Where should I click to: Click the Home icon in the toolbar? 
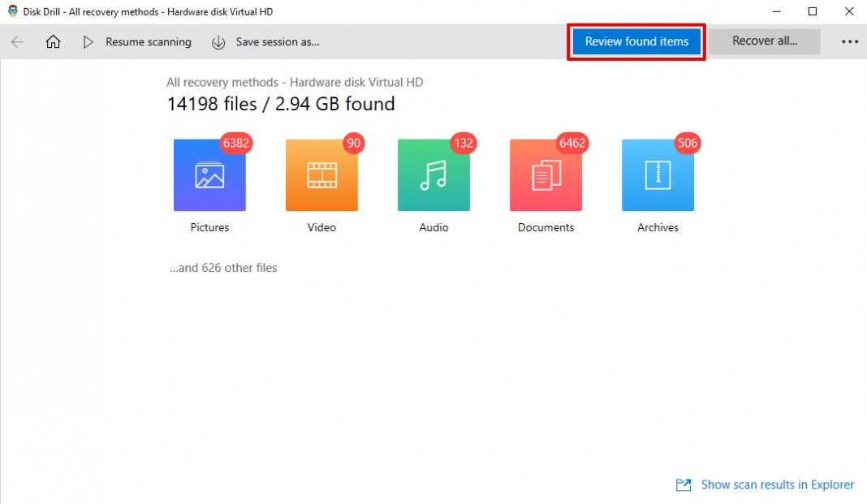(53, 41)
